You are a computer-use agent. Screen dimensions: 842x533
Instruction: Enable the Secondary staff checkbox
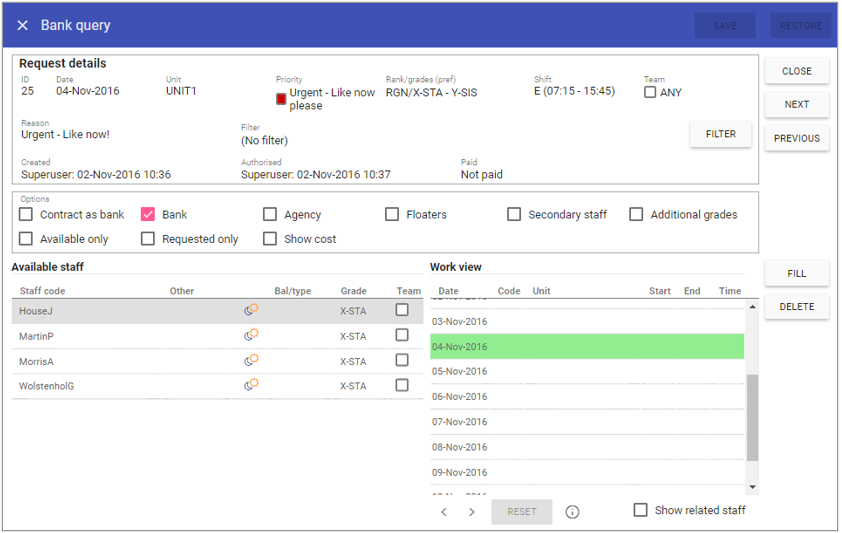point(514,215)
